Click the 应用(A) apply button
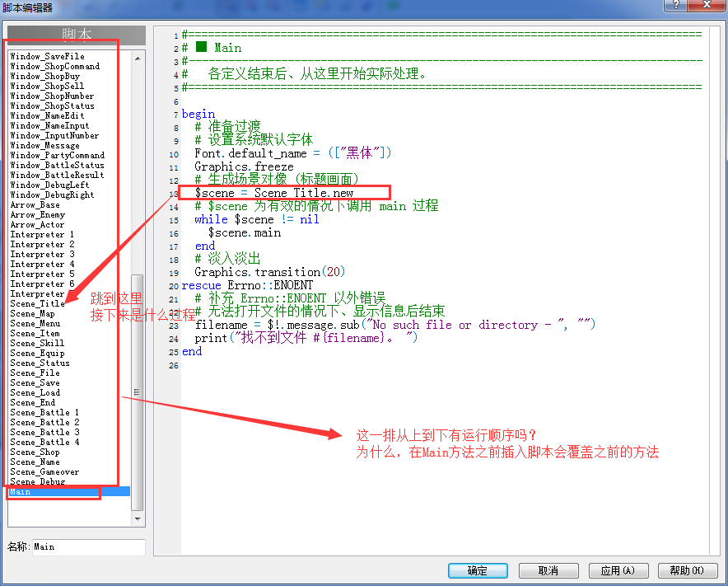The height and width of the screenshot is (586, 728). [x=618, y=570]
